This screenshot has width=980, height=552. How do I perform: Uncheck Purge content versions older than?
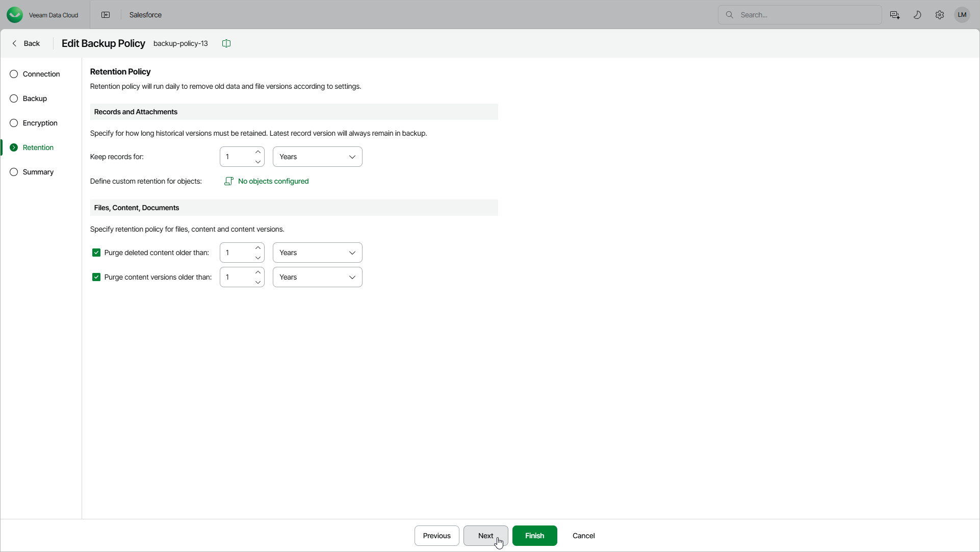[x=96, y=277]
